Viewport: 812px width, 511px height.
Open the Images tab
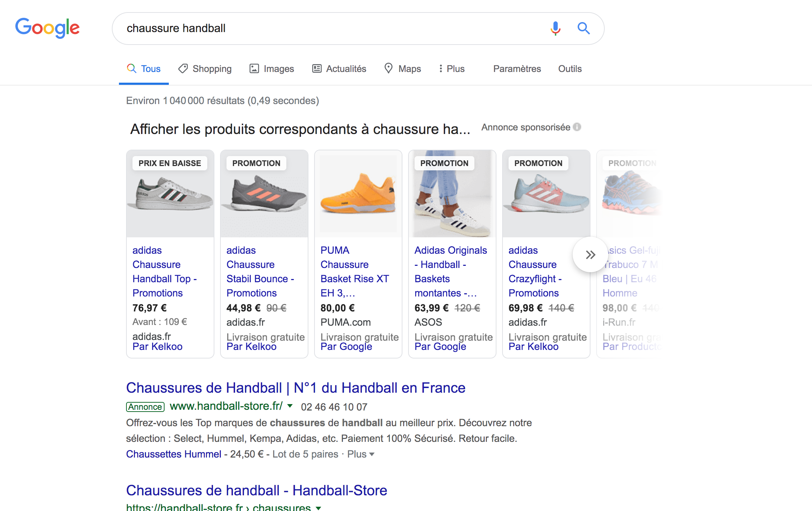click(x=272, y=69)
